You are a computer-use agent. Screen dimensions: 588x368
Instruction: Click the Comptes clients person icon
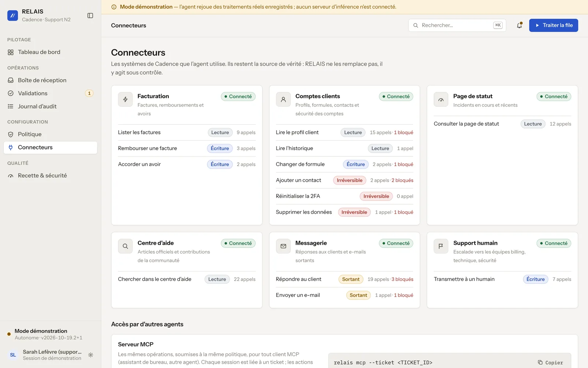coord(283,99)
